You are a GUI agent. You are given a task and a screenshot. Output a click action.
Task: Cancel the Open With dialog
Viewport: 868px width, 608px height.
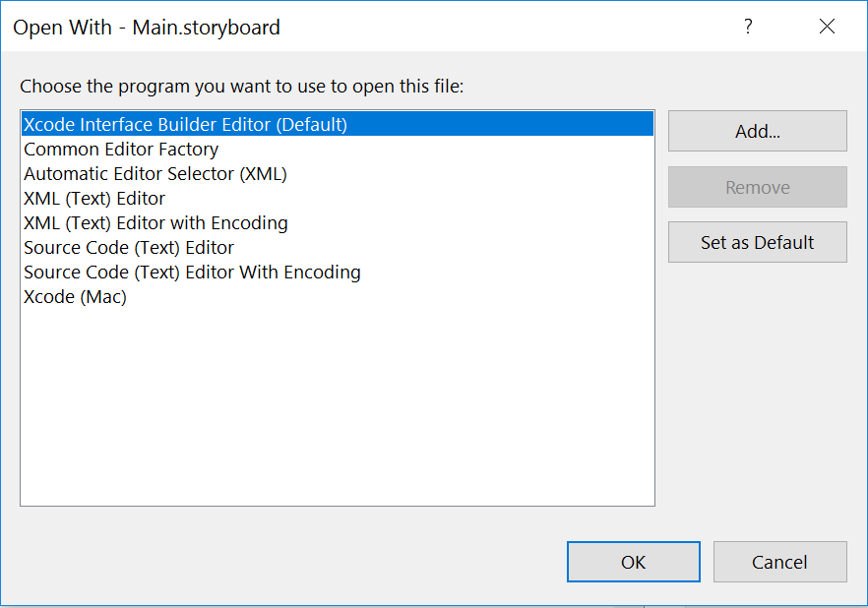(x=779, y=562)
